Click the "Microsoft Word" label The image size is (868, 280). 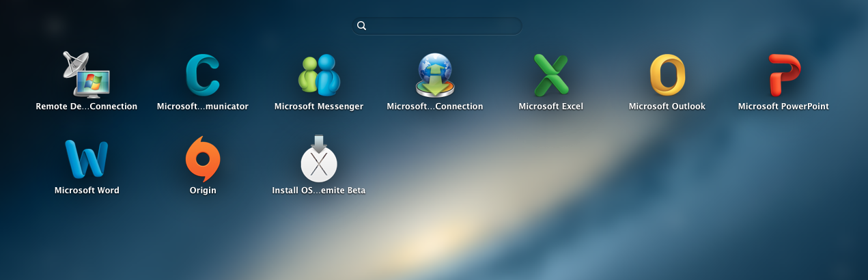coord(87,191)
